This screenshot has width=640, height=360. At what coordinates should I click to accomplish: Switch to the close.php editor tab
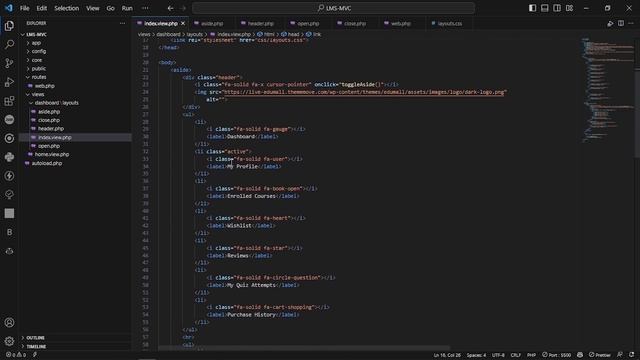click(x=354, y=24)
